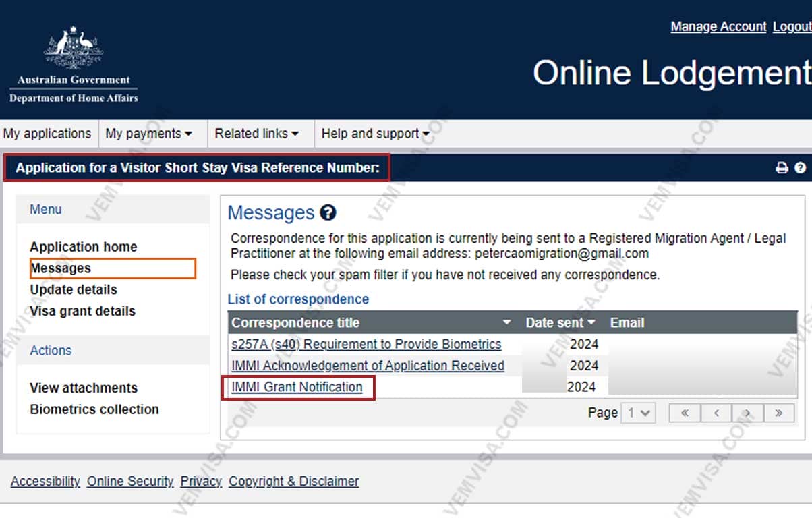The height and width of the screenshot is (518, 812).
Task: Go to the next page of correspondence
Action: pyautogui.click(x=747, y=413)
